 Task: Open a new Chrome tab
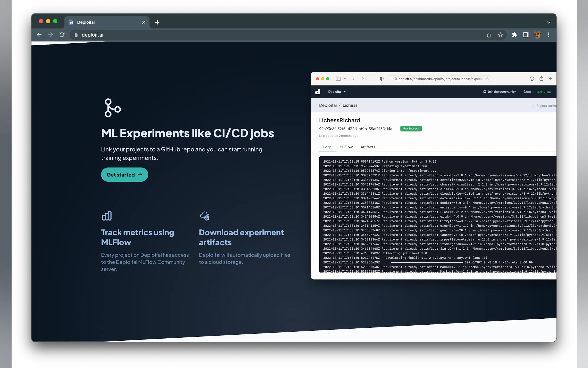(x=157, y=22)
